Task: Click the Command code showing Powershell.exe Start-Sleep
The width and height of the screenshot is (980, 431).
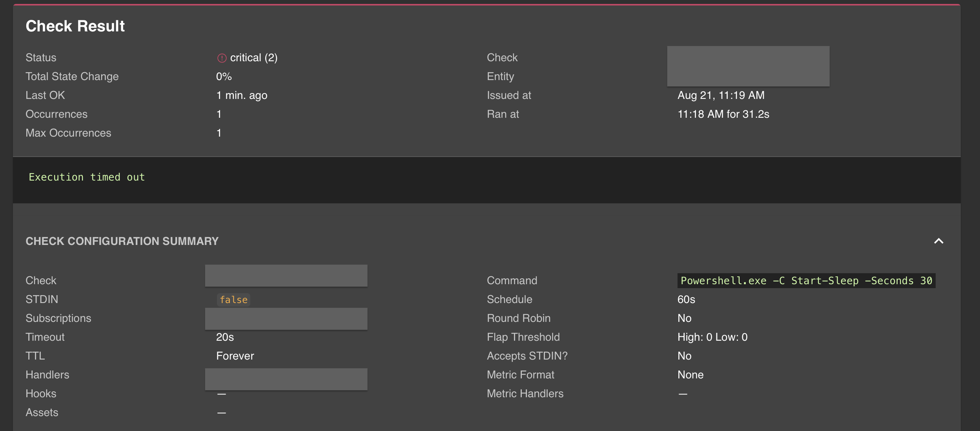Action: [x=806, y=280]
